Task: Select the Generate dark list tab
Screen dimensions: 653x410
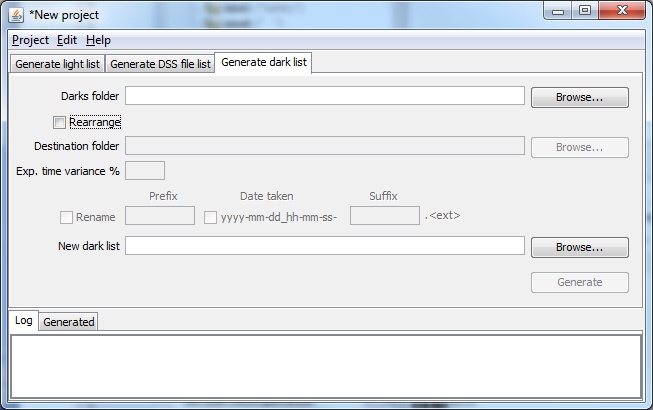Action: [264, 62]
